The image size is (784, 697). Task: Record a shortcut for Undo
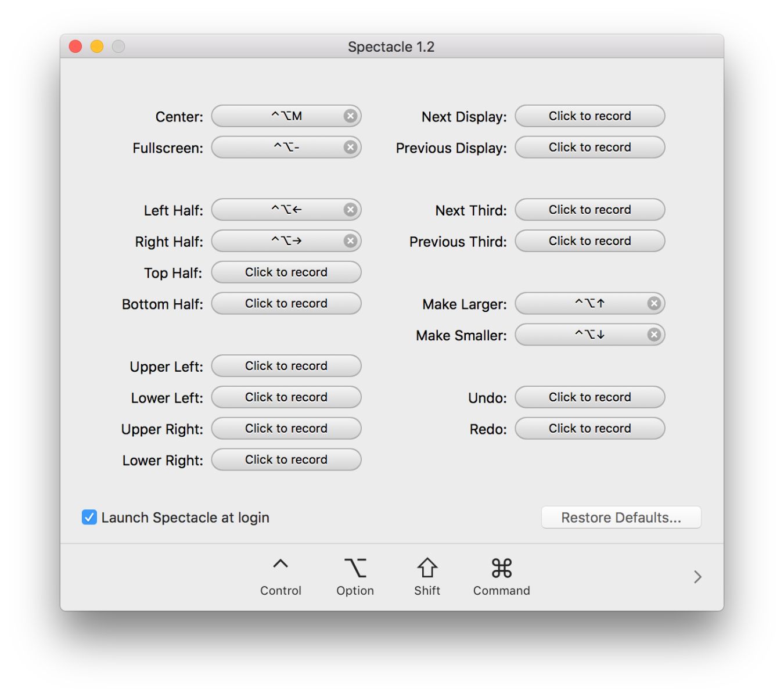tap(589, 397)
